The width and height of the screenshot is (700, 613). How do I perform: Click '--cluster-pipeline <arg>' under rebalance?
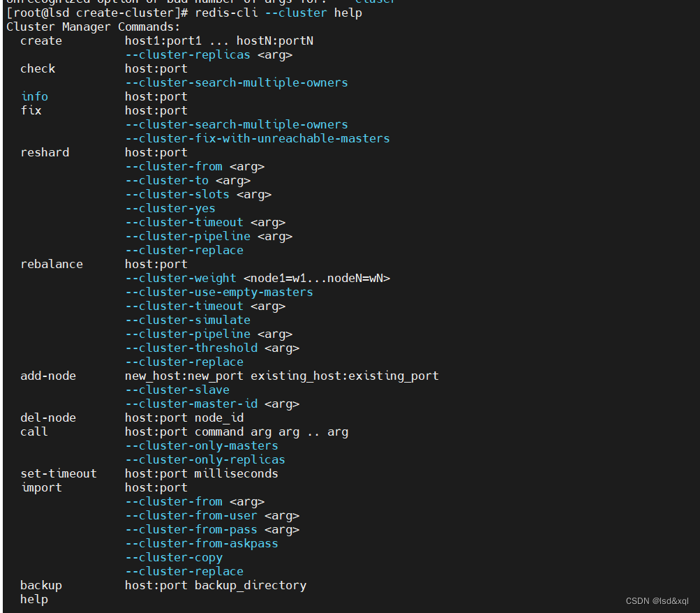(209, 334)
